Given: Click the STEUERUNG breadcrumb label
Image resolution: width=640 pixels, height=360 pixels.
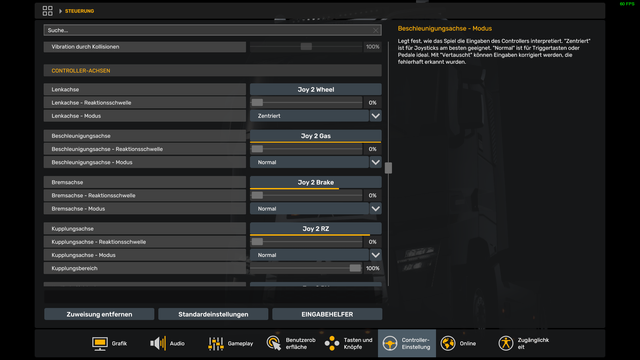Looking at the screenshot, I should [80, 11].
